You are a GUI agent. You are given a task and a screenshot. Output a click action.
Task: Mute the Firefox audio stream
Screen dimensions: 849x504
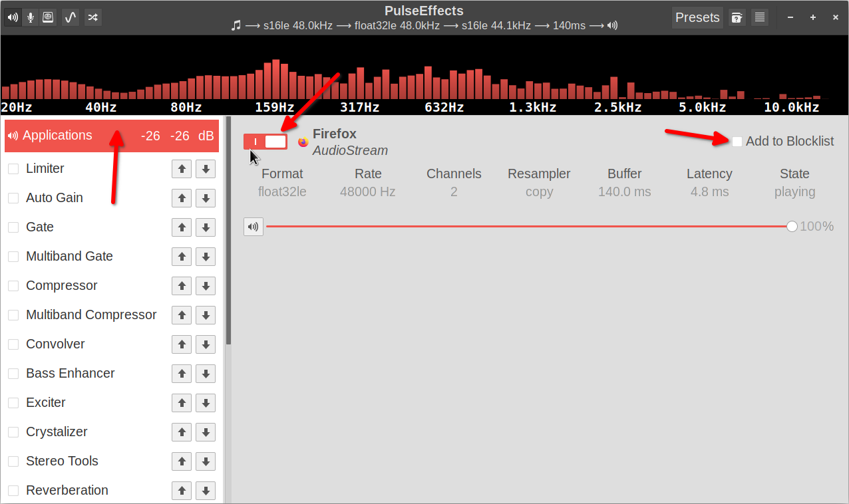pos(254,227)
